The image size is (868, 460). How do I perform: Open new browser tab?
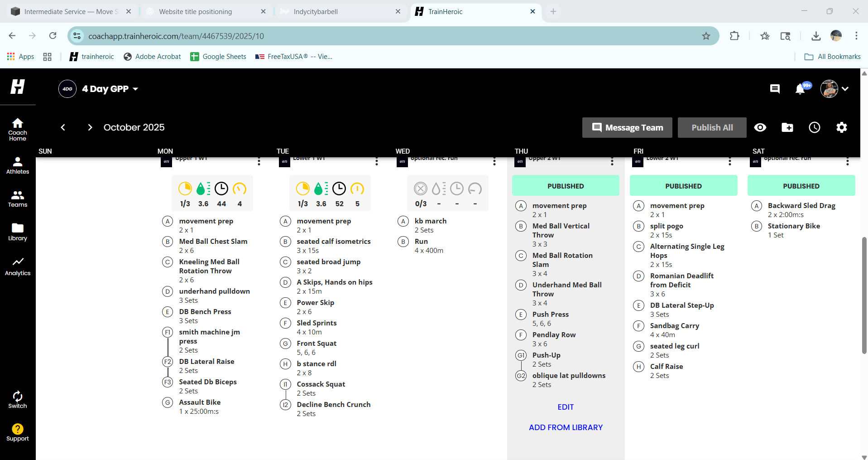[x=553, y=12]
